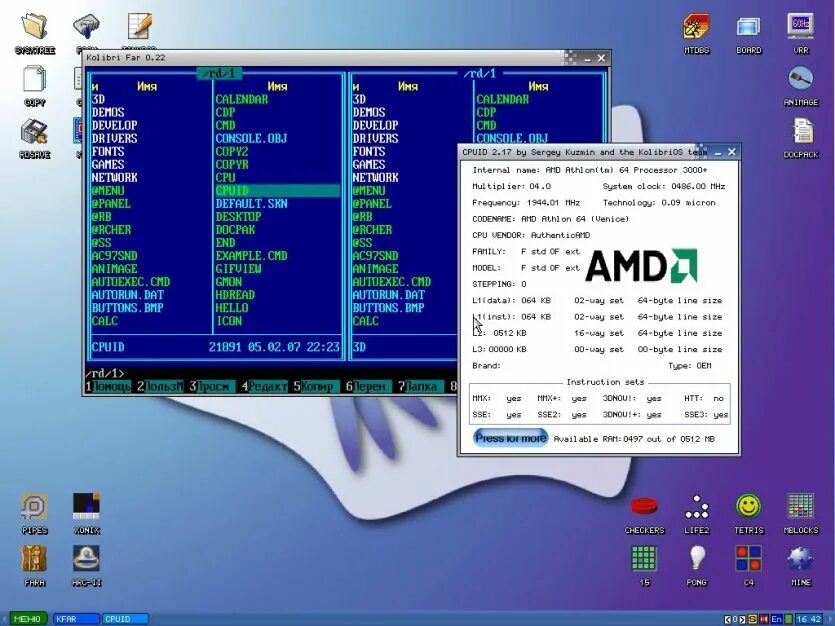Open the МЕНЮ start menu button
This screenshot has height=626, width=835.
click(x=28, y=619)
